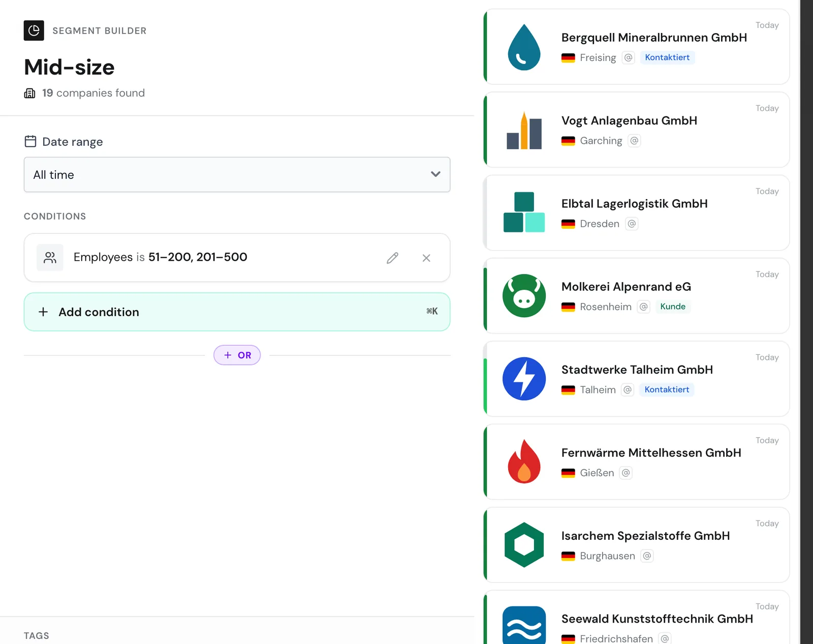This screenshot has height=644, width=813.
Task: Click the email @ icon next to Talheim
Action: pos(628,389)
